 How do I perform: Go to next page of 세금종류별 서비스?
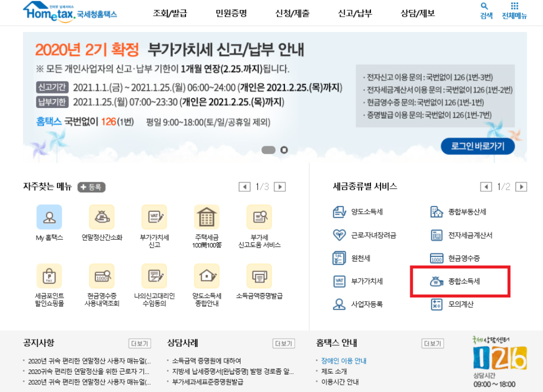click(521, 187)
